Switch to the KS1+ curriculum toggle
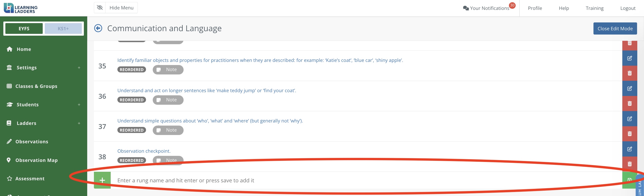 coord(63,28)
